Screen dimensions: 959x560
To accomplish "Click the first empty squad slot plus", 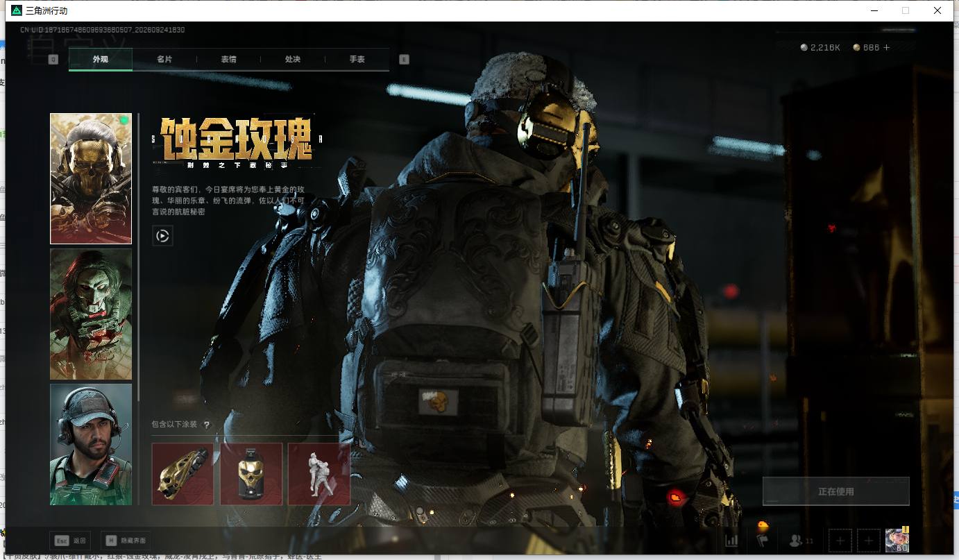I will 840,540.
